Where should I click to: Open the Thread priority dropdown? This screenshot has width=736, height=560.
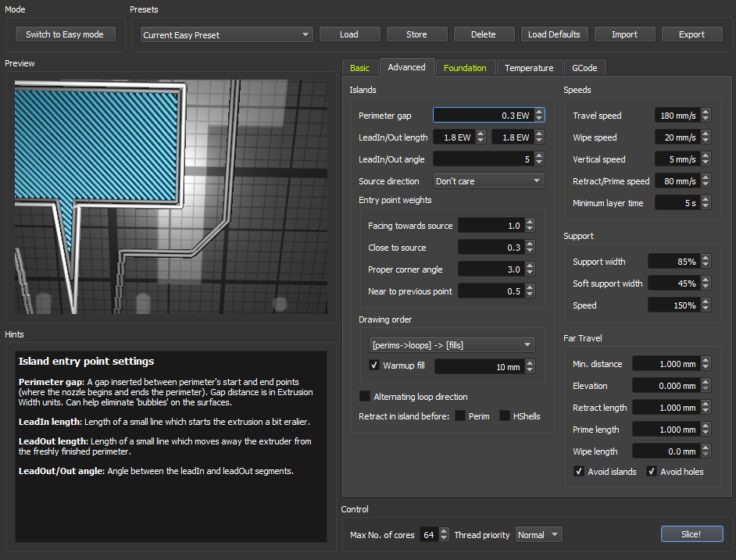pyautogui.click(x=538, y=535)
